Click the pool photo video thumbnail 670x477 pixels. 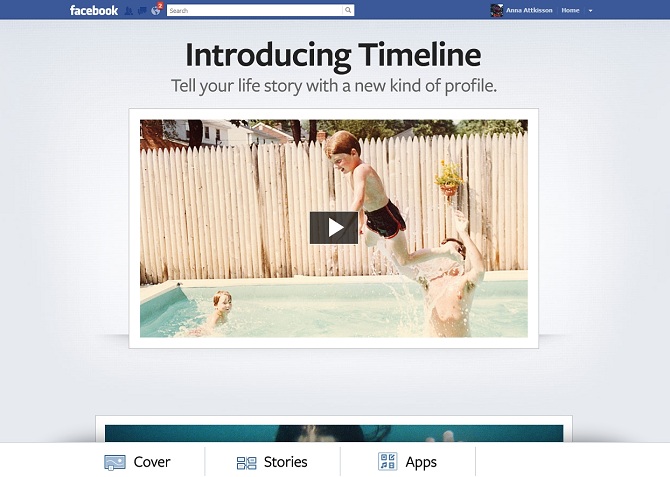click(x=334, y=228)
